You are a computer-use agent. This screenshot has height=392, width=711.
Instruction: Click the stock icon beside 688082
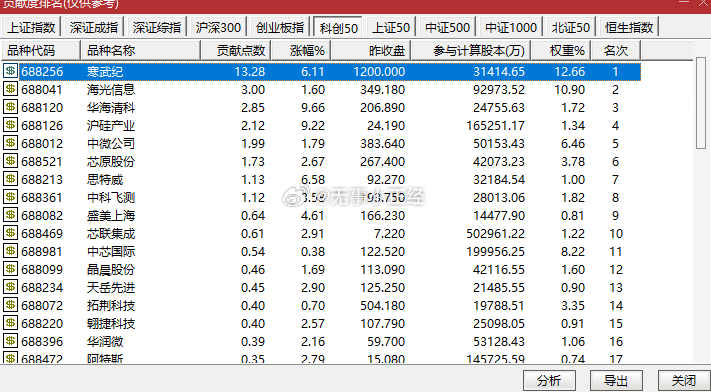click(10, 215)
